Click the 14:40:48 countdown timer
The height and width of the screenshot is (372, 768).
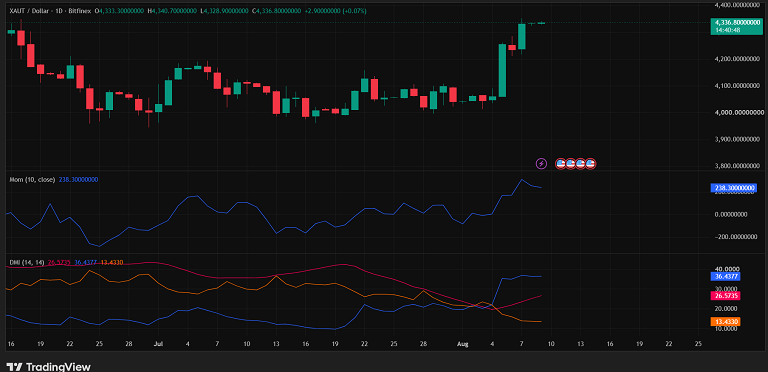(727, 30)
